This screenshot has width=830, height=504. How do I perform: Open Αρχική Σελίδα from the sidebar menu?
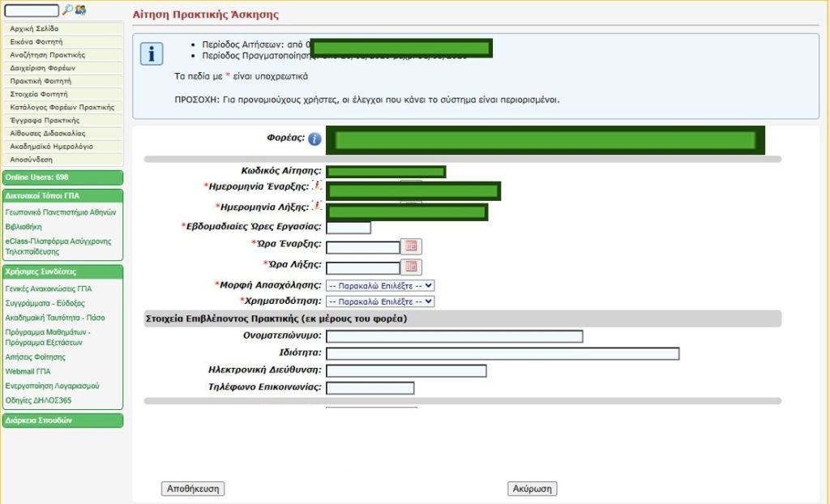(34, 28)
